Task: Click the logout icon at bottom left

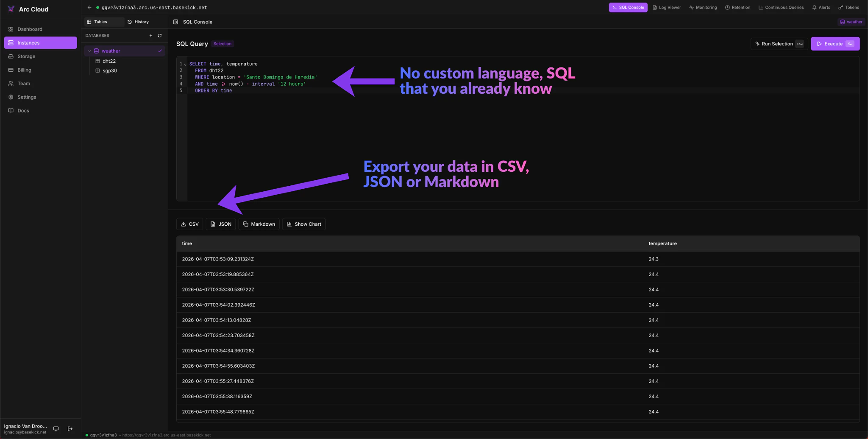Action: pyautogui.click(x=70, y=429)
